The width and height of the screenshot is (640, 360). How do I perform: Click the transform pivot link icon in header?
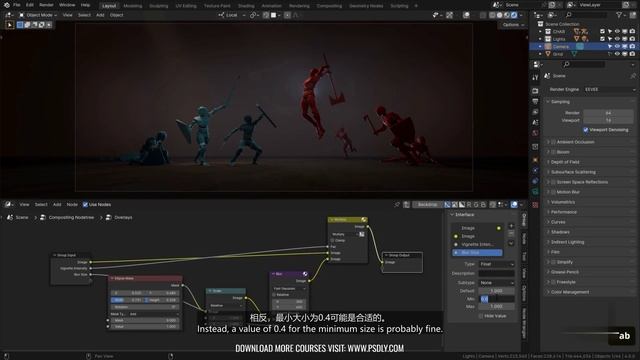click(253, 15)
